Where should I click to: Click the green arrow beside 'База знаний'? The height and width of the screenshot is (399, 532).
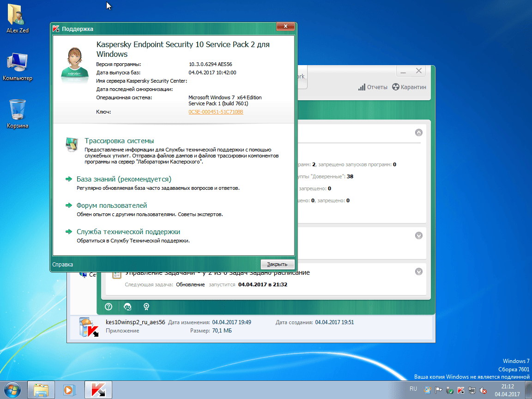tap(69, 179)
